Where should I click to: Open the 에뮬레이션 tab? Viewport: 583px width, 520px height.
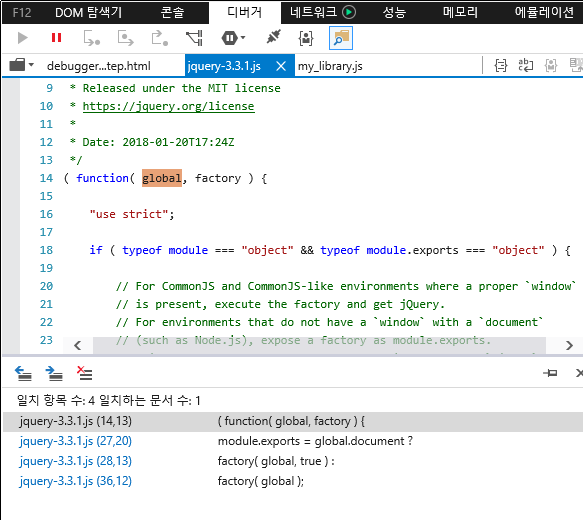[544, 13]
